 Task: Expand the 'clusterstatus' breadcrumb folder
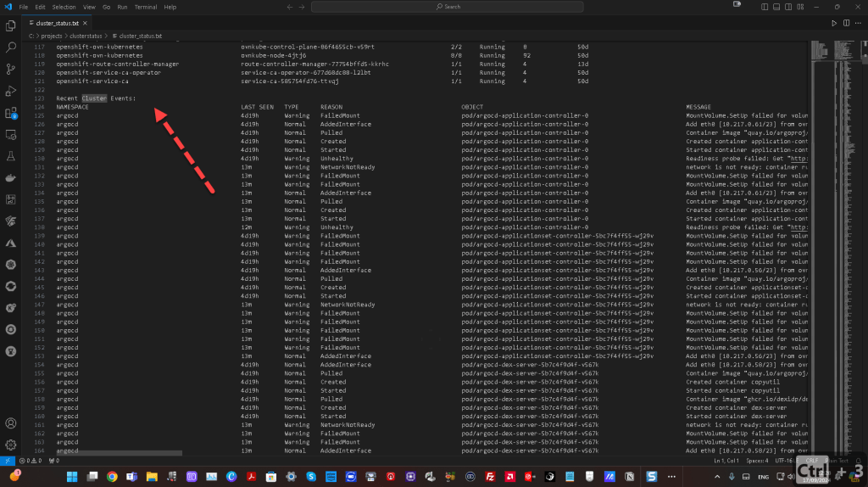tap(86, 36)
